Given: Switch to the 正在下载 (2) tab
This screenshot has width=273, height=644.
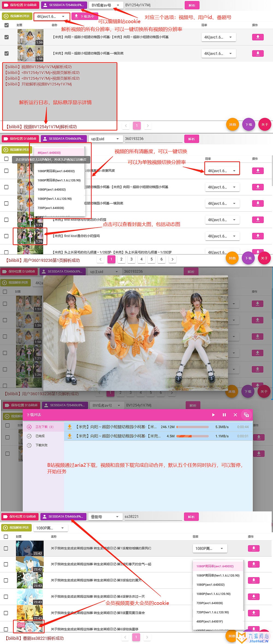Looking at the screenshot, I should click(43, 427).
